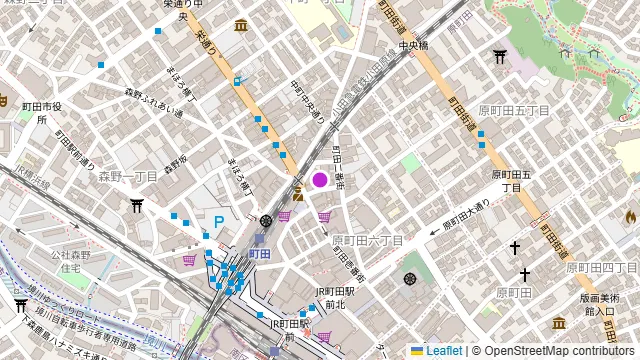The height and width of the screenshot is (360, 640).
Task: Click the shopping cart icon above 公社森野住宅
Action: tap(189, 260)
